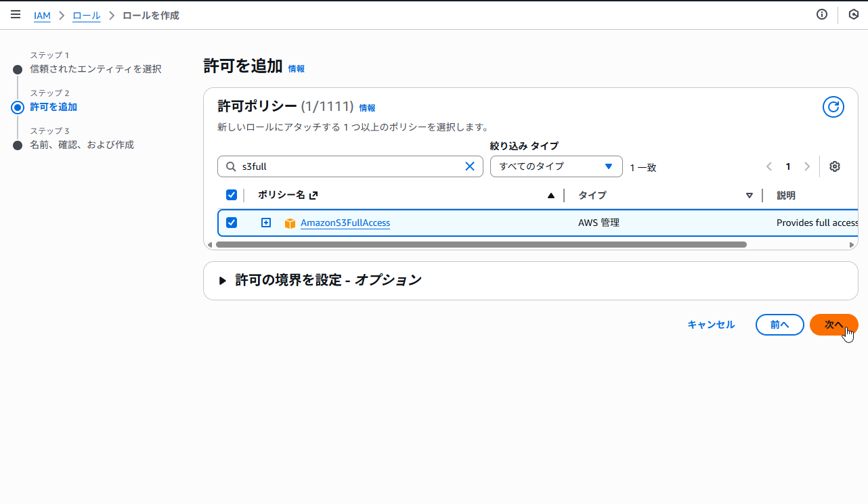Open the タイプ column filter dropdown arrow
Viewport: 868px width, 504px height.
[x=750, y=195]
